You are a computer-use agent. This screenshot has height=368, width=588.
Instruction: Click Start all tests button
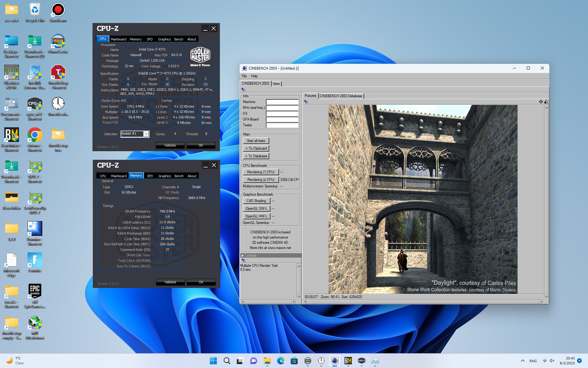coord(256,141)
